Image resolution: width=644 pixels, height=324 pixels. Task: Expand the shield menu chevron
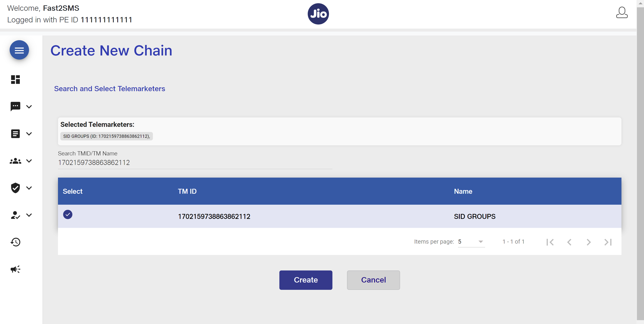(x=29, y=188)
